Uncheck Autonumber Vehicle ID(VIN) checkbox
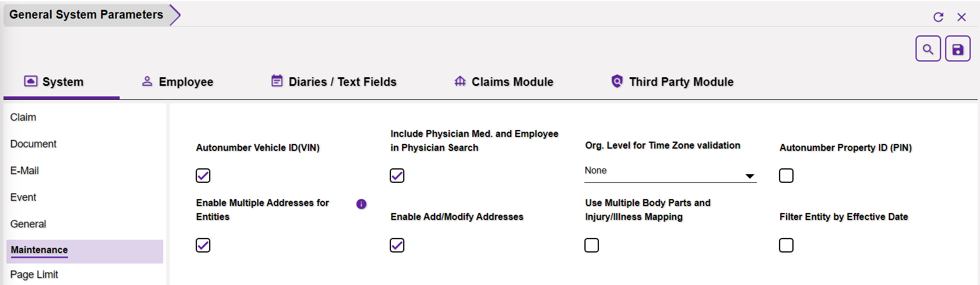 coord(203,176)
